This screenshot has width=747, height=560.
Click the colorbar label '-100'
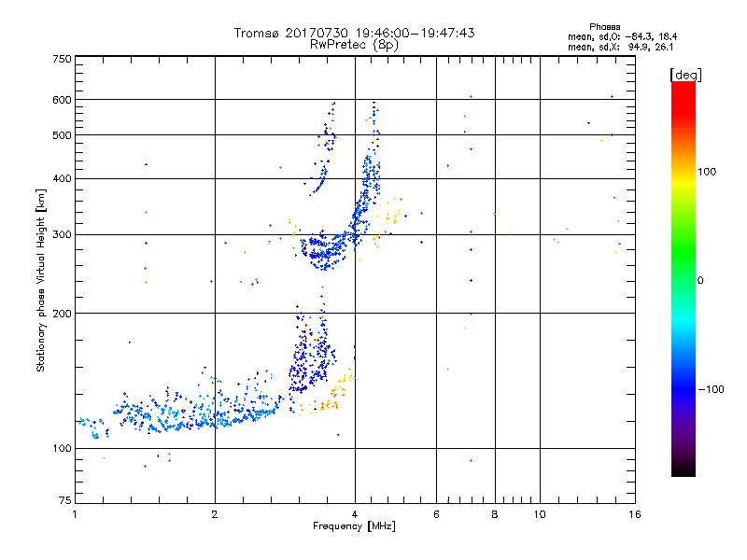coord(711,389)
